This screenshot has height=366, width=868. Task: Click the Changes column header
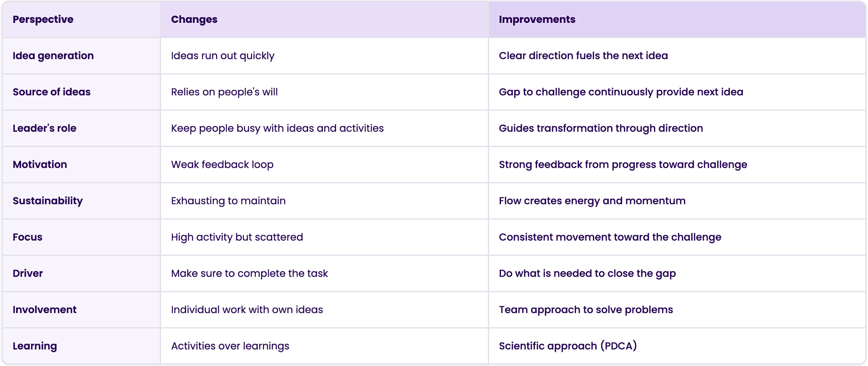tap(194, 19)
